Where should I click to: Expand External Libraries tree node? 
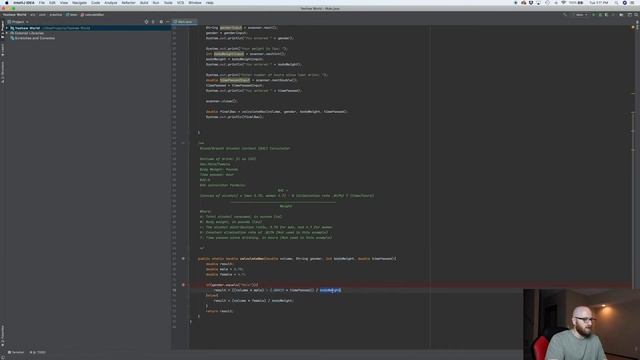click(x=7, y=33)
